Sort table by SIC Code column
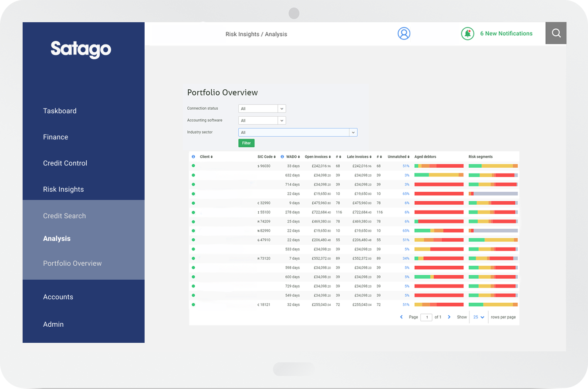Screen dimensions: 588x389 coord(266,157)
